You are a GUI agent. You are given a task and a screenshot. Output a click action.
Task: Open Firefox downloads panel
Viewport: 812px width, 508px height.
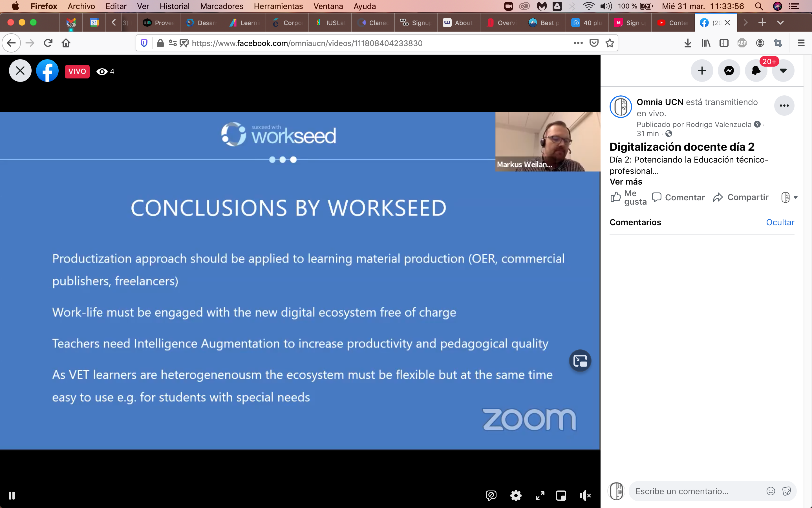[688, 43]
